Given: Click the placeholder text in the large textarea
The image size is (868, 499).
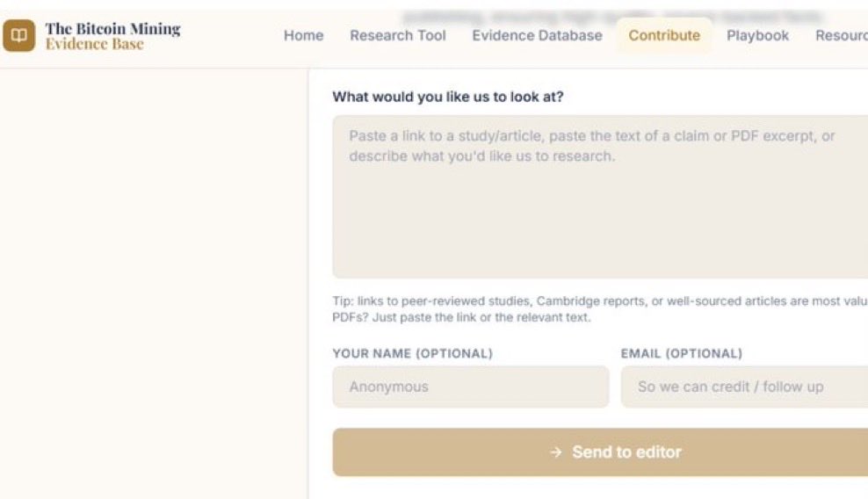Looking at the screenshot, I should pyautogui.click(x=592, y=146).
